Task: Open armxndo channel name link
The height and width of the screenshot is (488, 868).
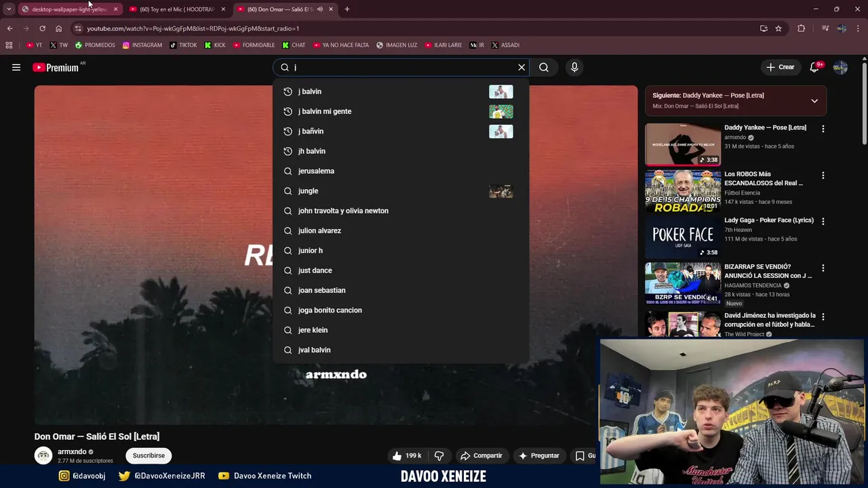Action: [71, 452]
